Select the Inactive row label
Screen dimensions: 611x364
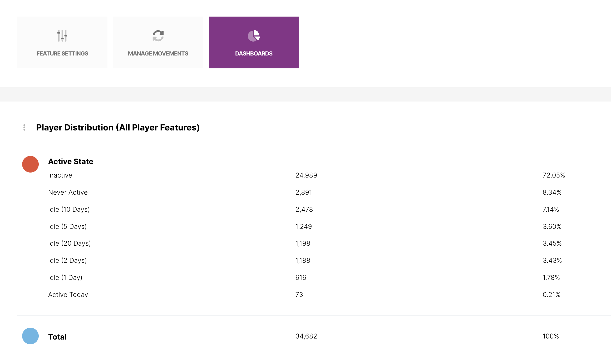(60, 175)
